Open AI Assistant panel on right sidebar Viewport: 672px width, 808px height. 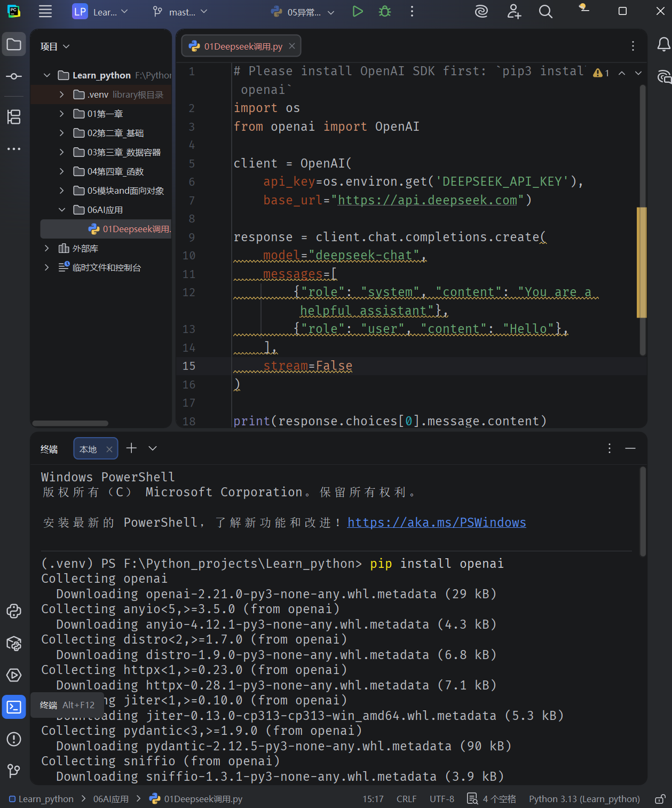[663, 77]
